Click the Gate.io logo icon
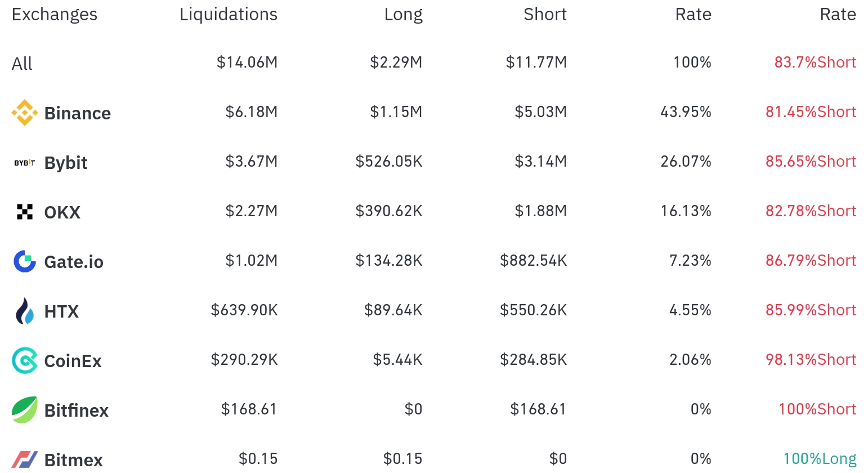868x473 pixels. (25, 261)
